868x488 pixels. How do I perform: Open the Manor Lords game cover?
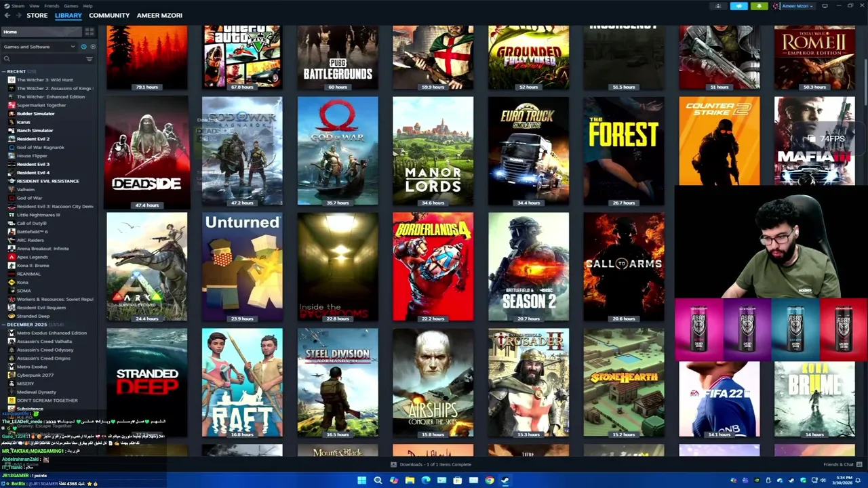433,150
